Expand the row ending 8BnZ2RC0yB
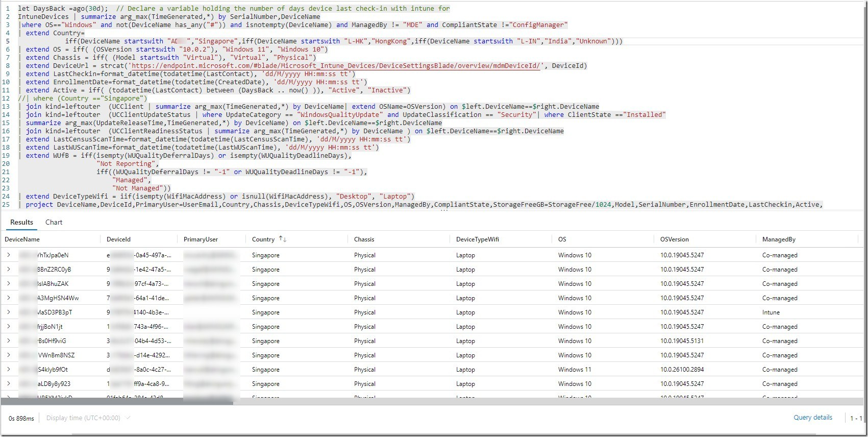Screen dimensions: 868x437 tap(9, 269)
